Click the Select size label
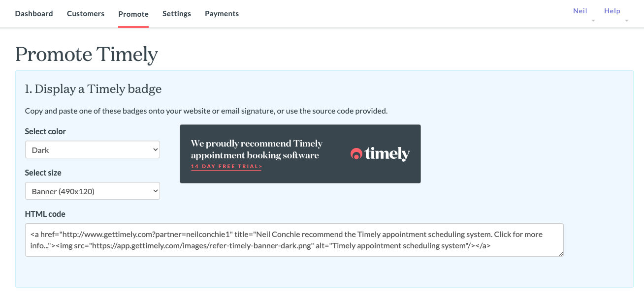 (43, 173)
